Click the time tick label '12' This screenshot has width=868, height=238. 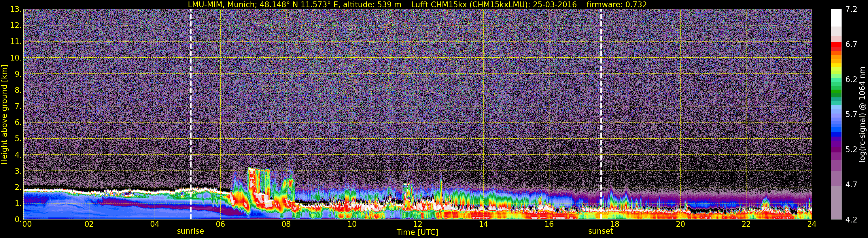417,224
